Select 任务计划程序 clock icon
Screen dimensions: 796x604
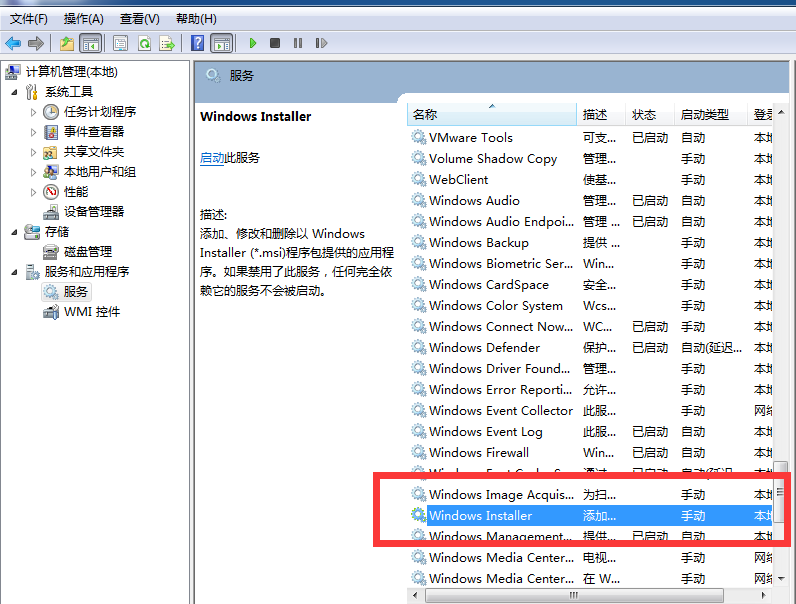pyautogui.click(x=51, y=112)
